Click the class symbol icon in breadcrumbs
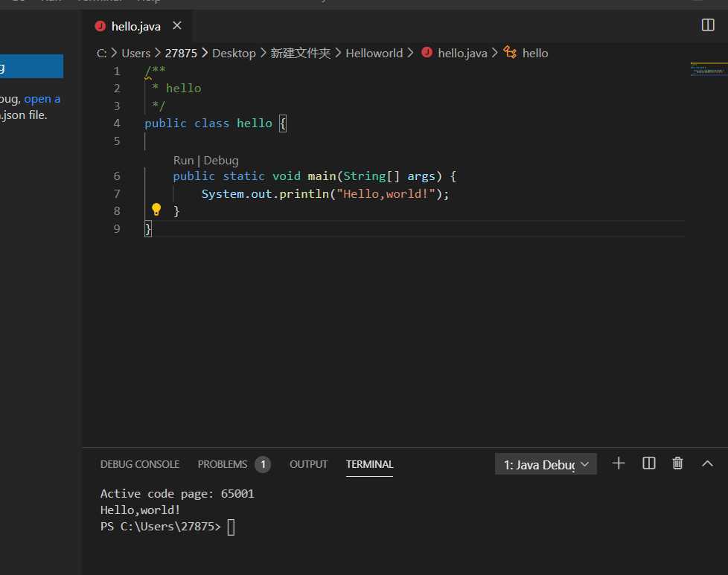Image resolution: width=728 pixels, height=575 pixels. coord(510,52)
